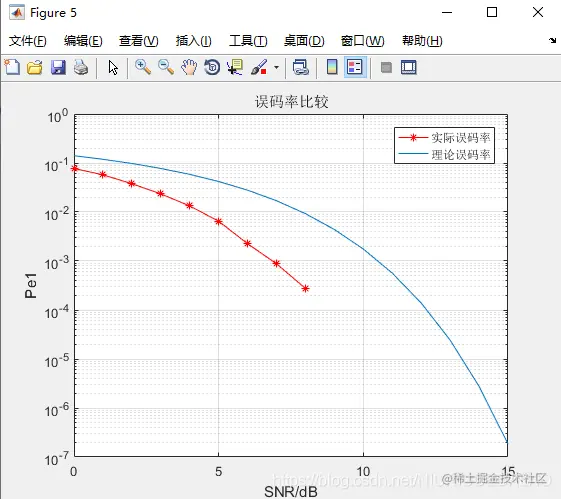Open the 窗口(W) menu
Screen dimensions: 561x499
pyautogui.click(x=362, y=41)
